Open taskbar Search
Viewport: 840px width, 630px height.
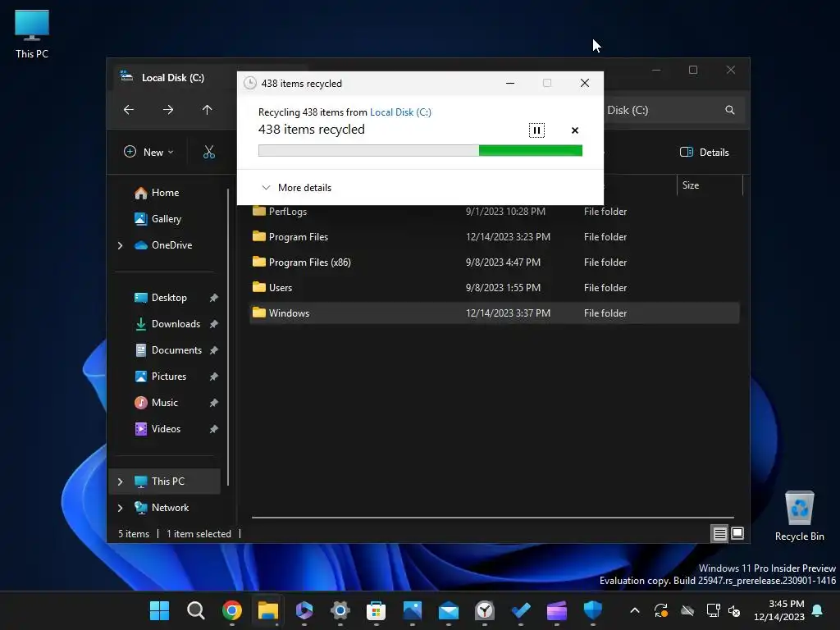coord(195,610)
